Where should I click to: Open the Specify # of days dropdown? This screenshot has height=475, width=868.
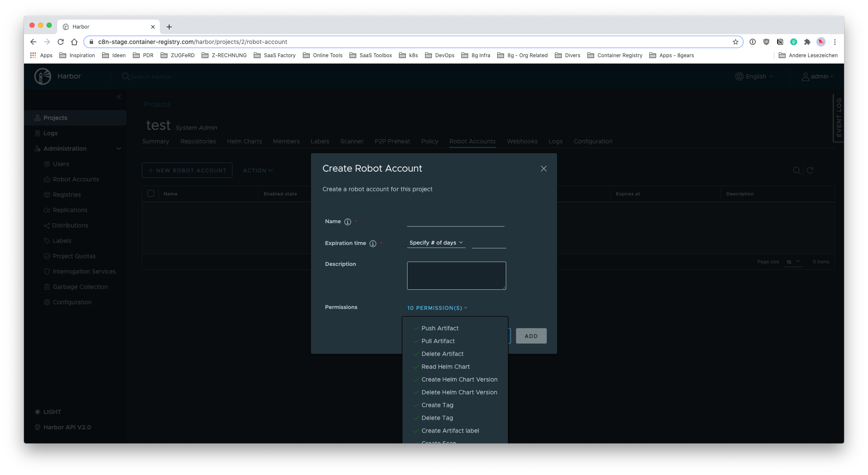point(436,242)
